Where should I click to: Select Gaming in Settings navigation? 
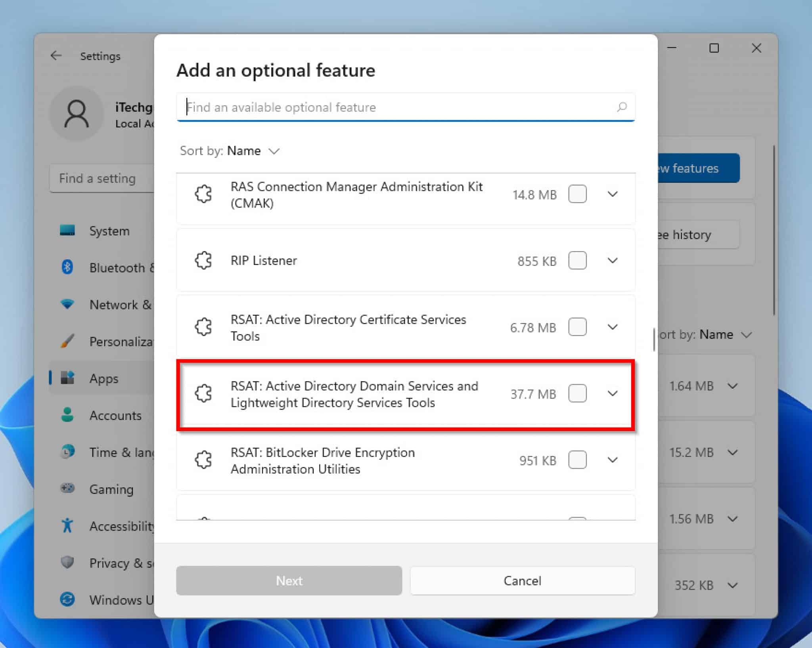tap(111, 489)
